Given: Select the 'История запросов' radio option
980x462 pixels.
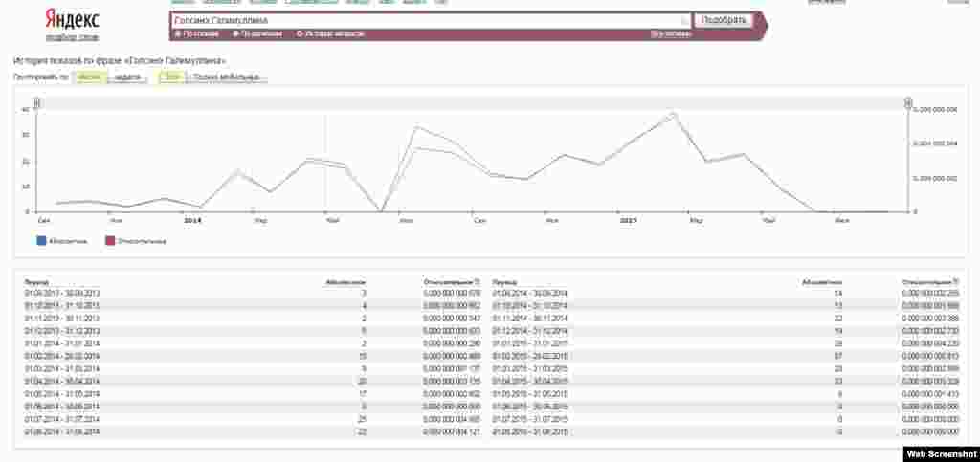Looking at the screenshot, I should [300, 34].
